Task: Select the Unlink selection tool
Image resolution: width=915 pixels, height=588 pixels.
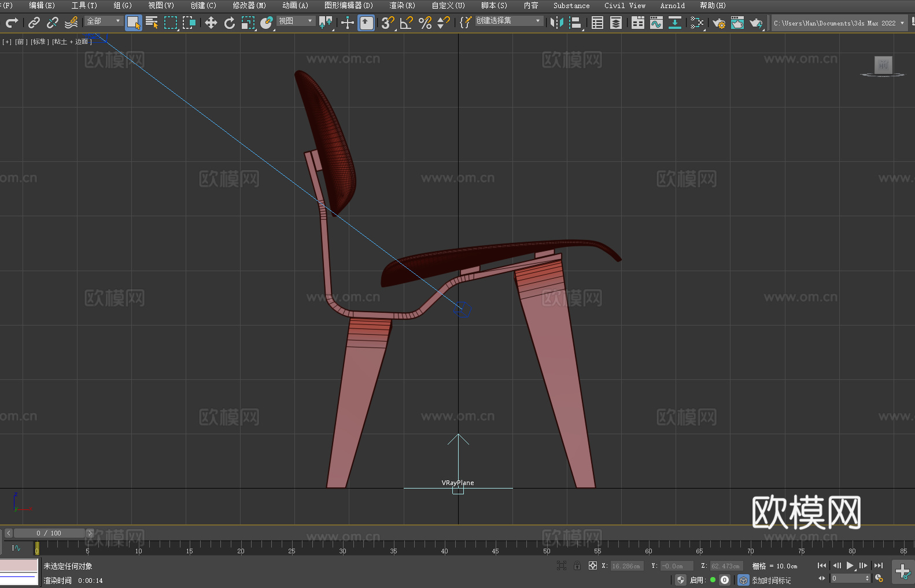Action: 53,23
